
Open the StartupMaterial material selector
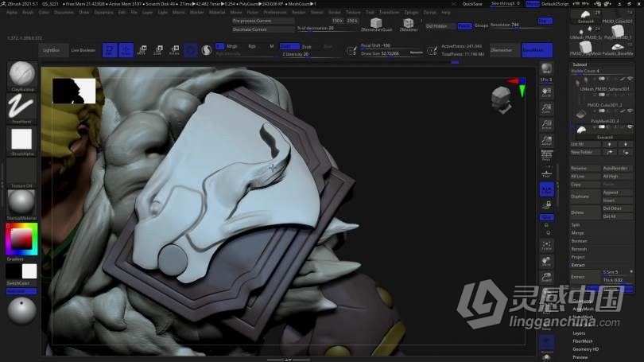pos(21,203)
